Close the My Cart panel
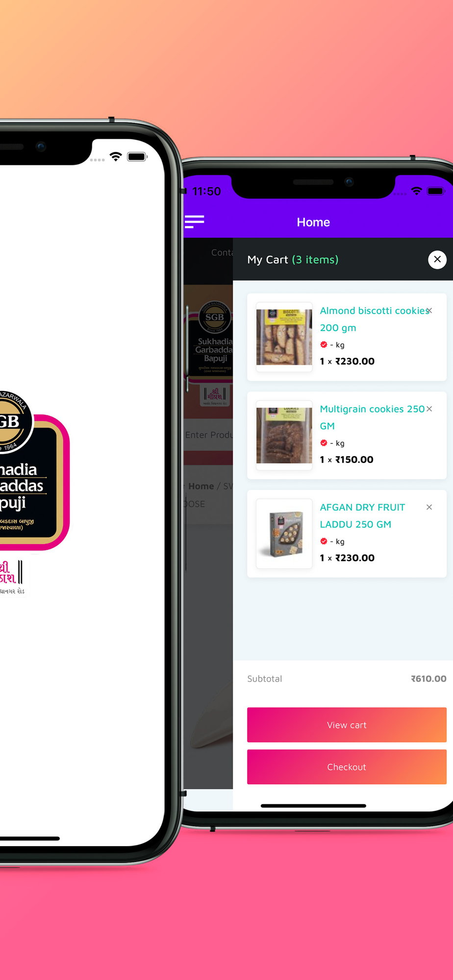453x980 pixels. (x=437, y=259)
